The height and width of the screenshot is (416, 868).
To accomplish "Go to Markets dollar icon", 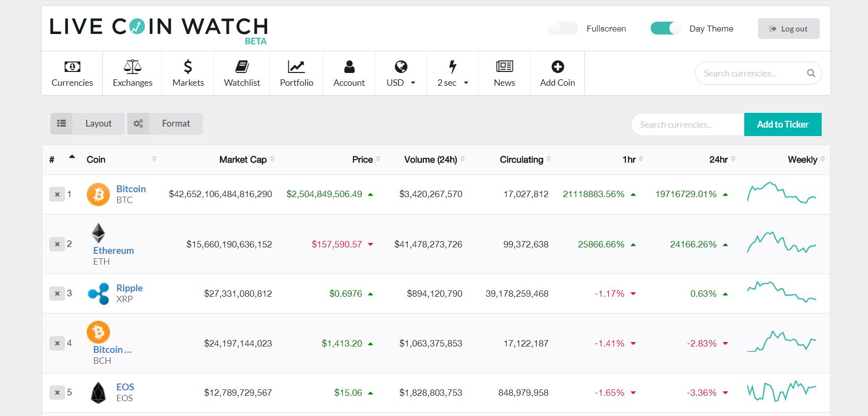I will tap(188, 67).
